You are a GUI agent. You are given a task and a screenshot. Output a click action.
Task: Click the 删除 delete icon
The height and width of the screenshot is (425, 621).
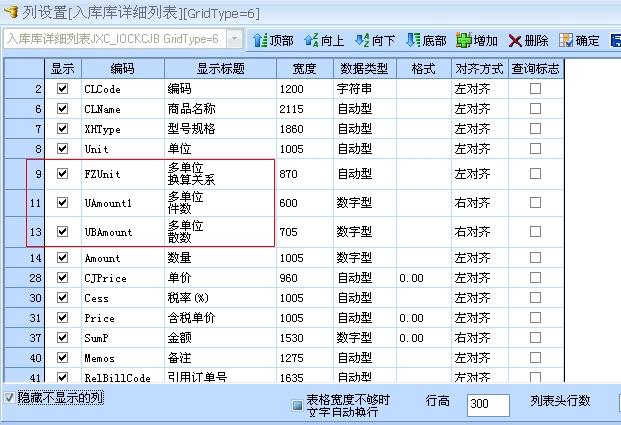515,40
